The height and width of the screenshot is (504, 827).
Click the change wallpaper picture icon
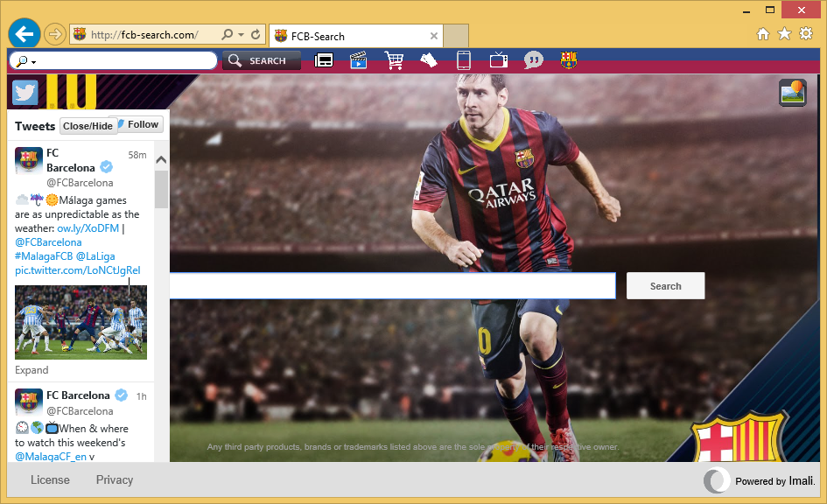tap(792, 93)
